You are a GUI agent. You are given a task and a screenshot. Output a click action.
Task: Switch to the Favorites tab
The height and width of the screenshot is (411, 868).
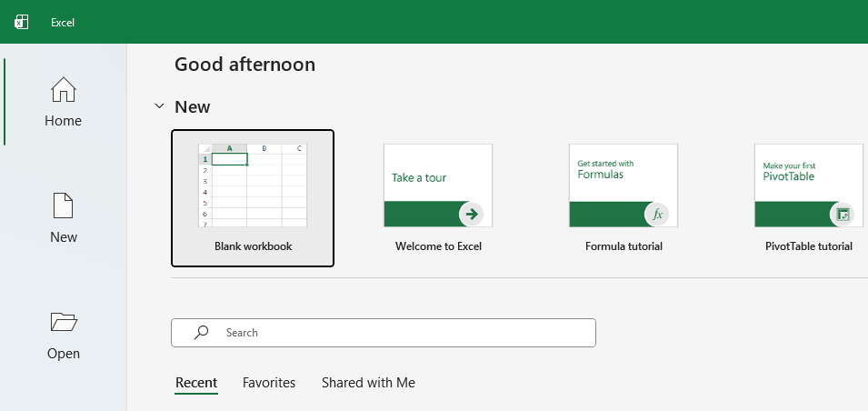pos(269,383)
